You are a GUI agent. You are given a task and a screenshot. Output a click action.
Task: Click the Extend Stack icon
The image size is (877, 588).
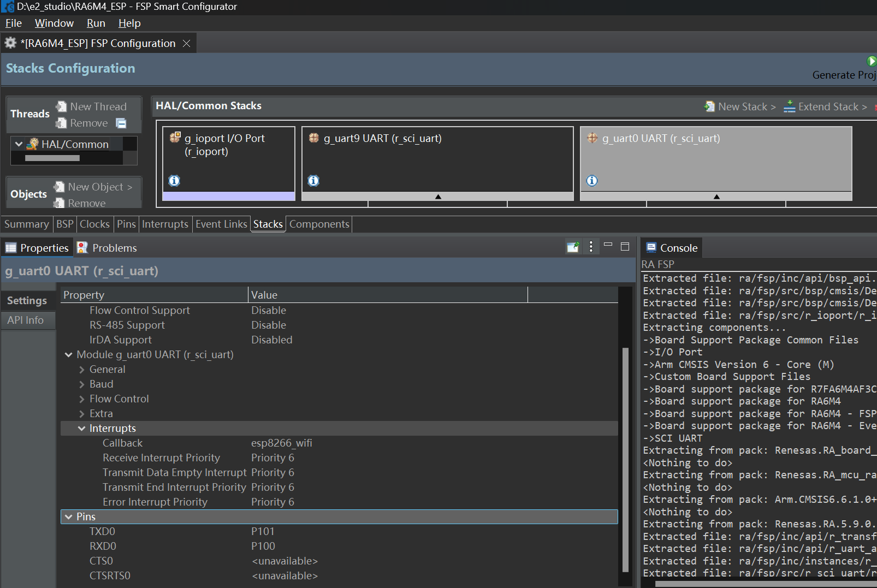tap(789, 106)
